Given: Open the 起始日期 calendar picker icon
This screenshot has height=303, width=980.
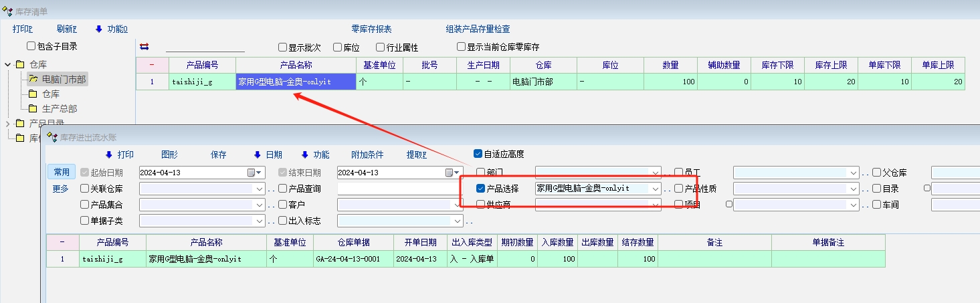Looking at the screenshot, I should (252, 173).
